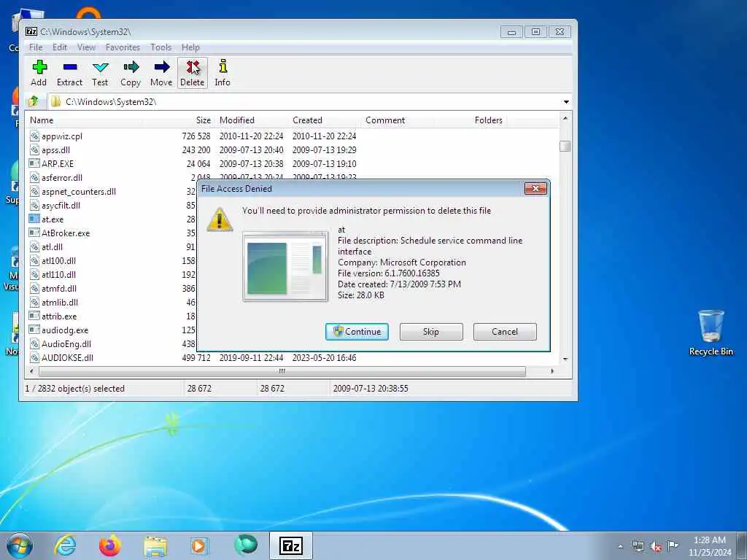Screen dimensions: 747x560
Task: Sort by the Size column header
Action: pos(179,120)
